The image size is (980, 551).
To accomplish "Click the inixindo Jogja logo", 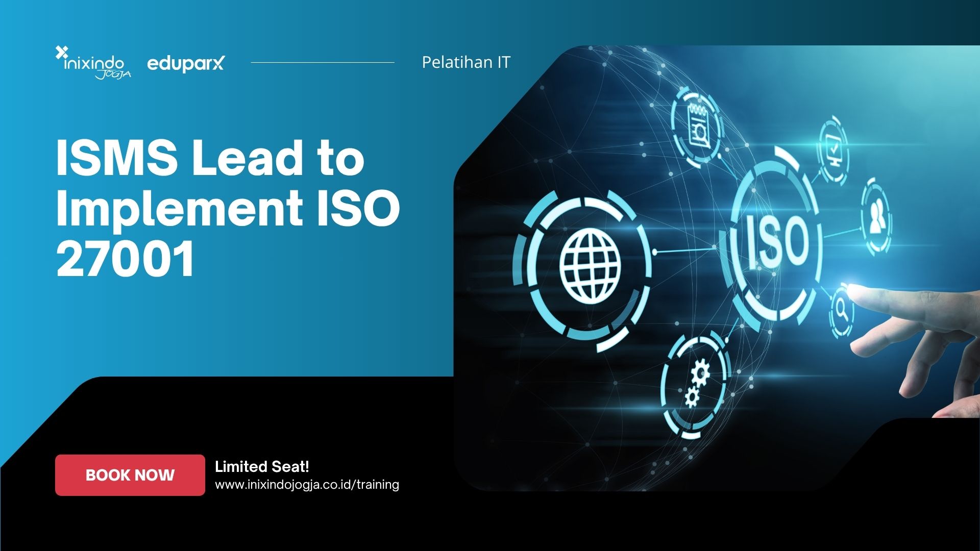I will pos(93,64).
